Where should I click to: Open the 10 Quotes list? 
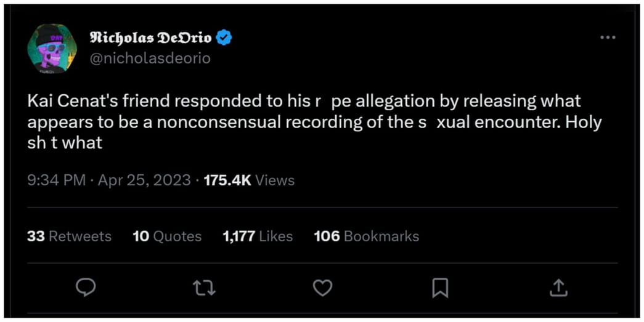(167, 236)
